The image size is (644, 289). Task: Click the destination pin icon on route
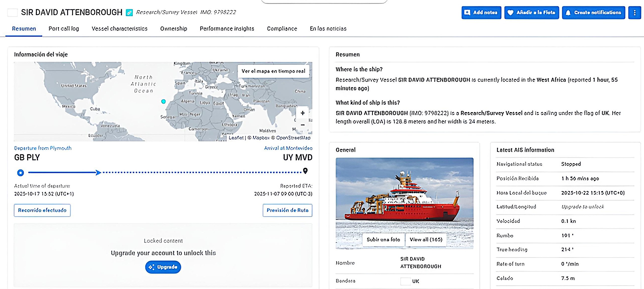(305, 171)
